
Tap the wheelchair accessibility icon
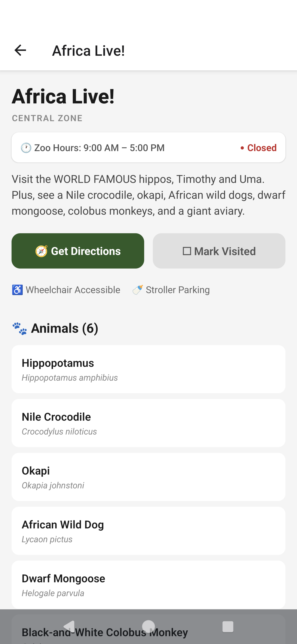click(x=18, y=290)
